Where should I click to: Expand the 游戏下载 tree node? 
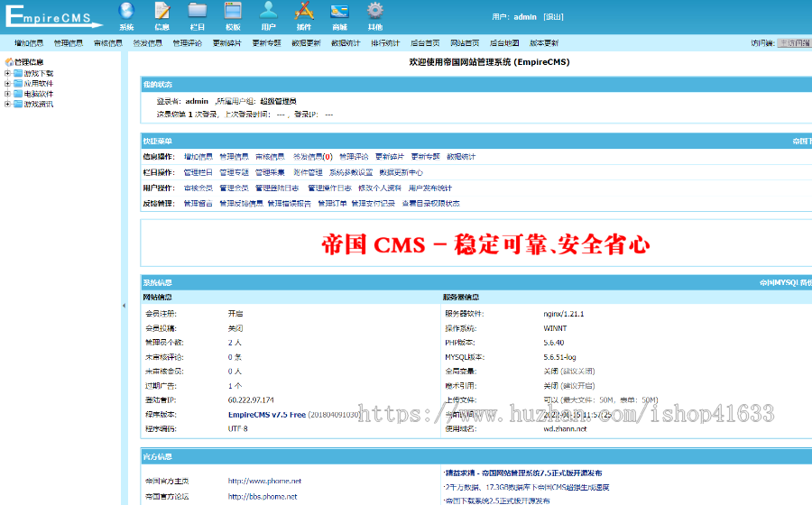[x=8, y=73]
